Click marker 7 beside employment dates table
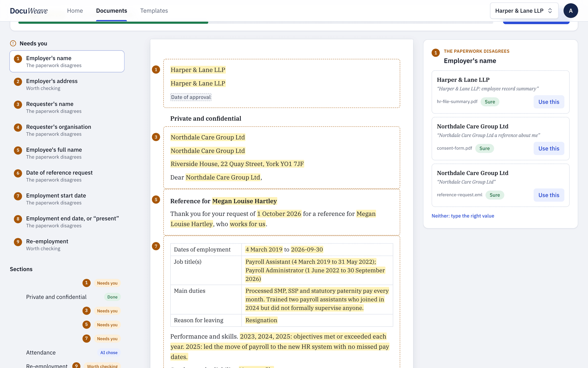Screen dimensions: 588x368 click(x=156, y=246)
